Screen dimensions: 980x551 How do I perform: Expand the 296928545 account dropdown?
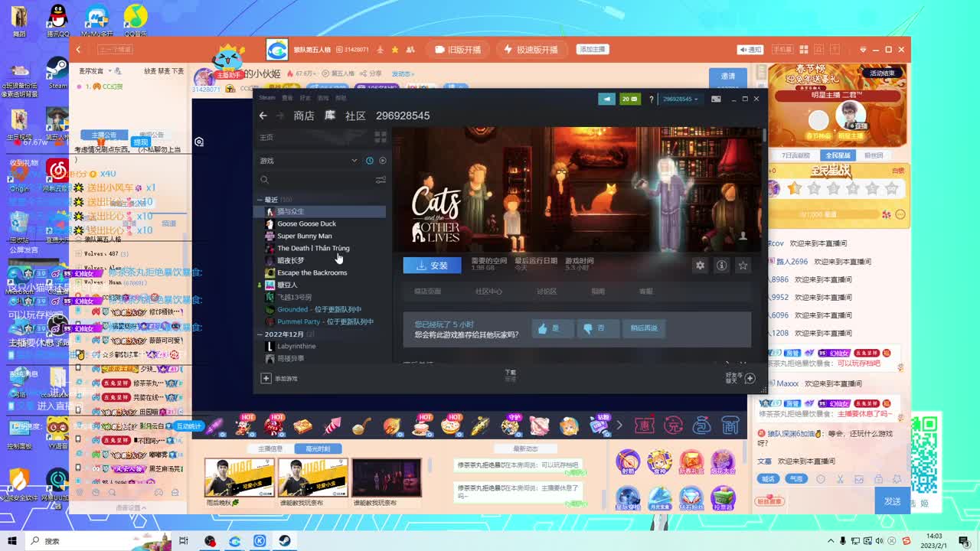tap(680, 99)
